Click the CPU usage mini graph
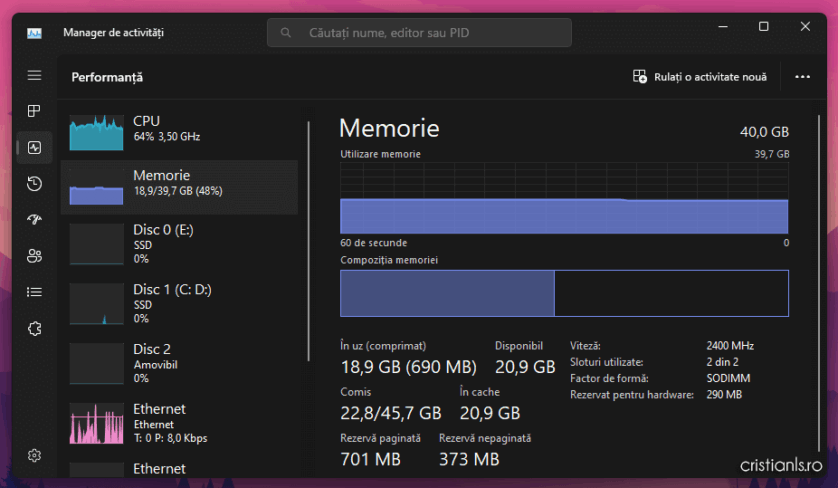The image size is (838, 488). pyautogui.click(x=96, y=133)
